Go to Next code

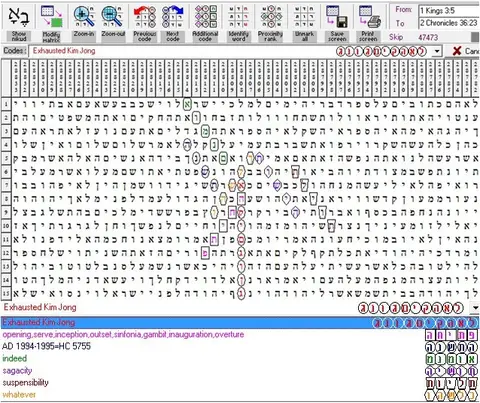click(x=173, y=17)
